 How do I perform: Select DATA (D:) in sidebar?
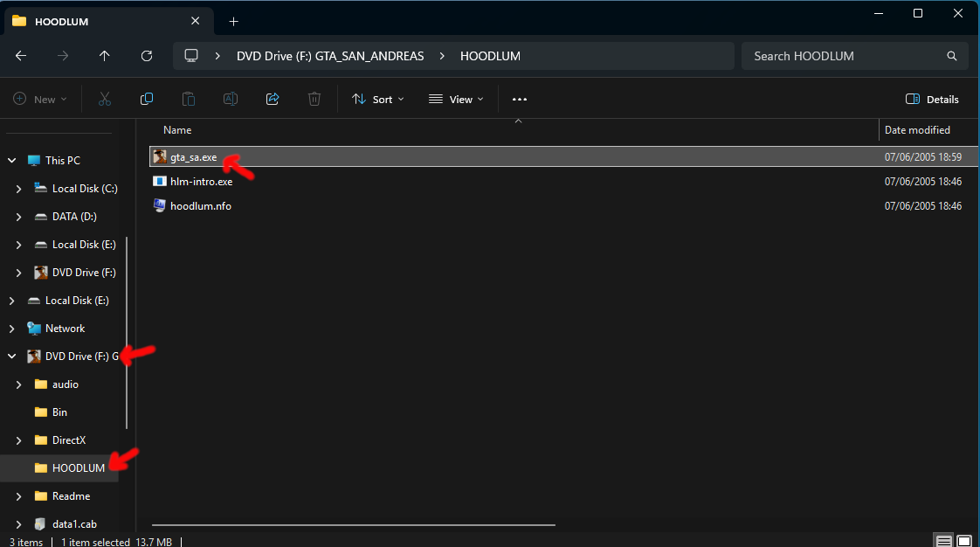click(74, 217)
